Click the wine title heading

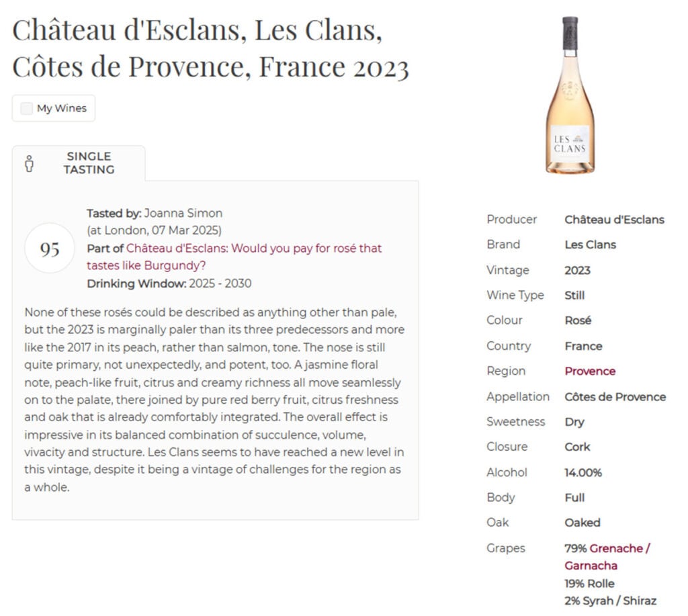210,48
